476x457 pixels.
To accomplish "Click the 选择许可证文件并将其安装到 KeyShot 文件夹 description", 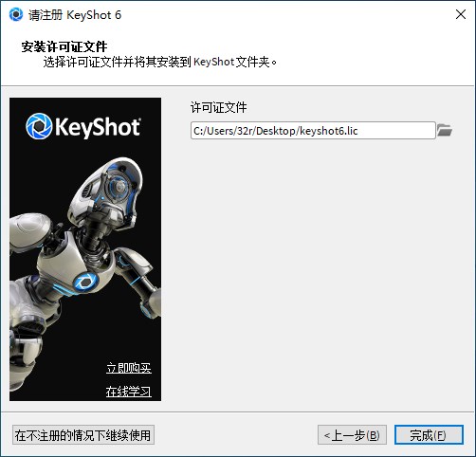I will point(159,62).
